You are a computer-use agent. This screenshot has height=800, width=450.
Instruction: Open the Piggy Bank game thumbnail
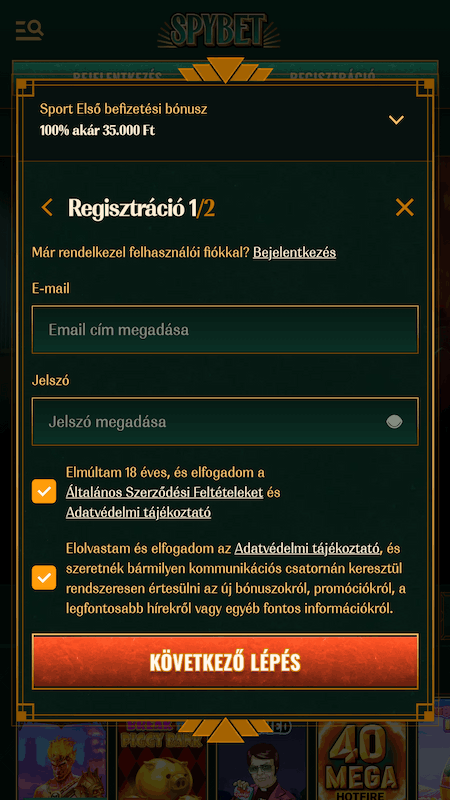(162, 760)
